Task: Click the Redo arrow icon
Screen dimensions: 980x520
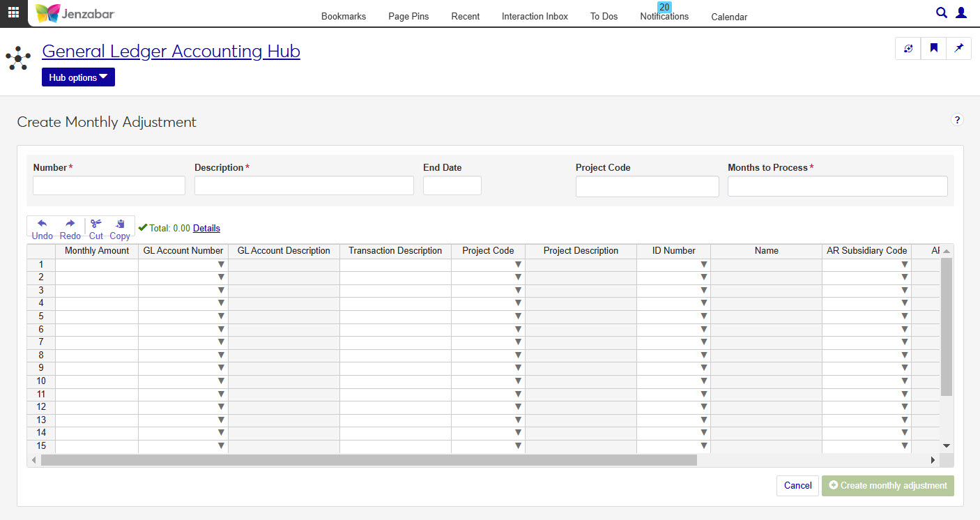Action: coord(70,224)
